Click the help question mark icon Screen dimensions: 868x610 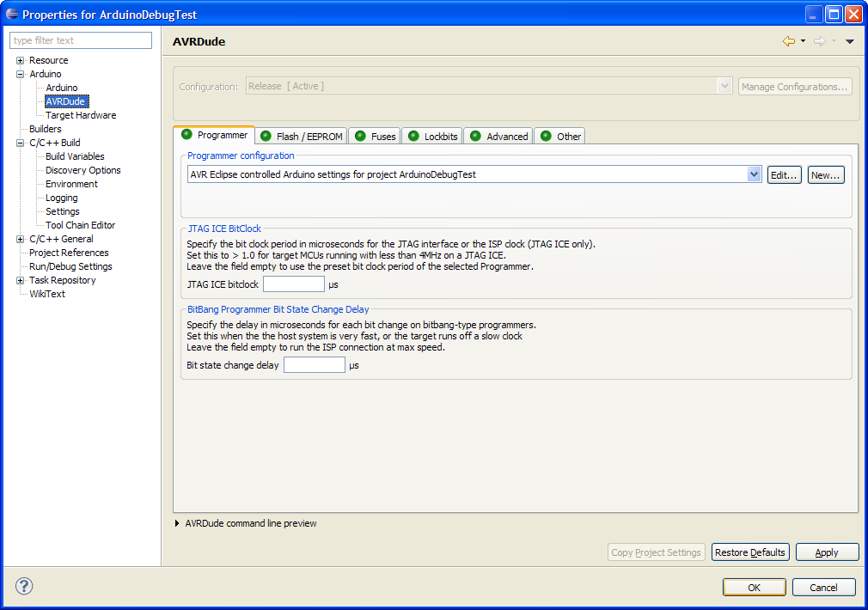[x=24, y=587]
